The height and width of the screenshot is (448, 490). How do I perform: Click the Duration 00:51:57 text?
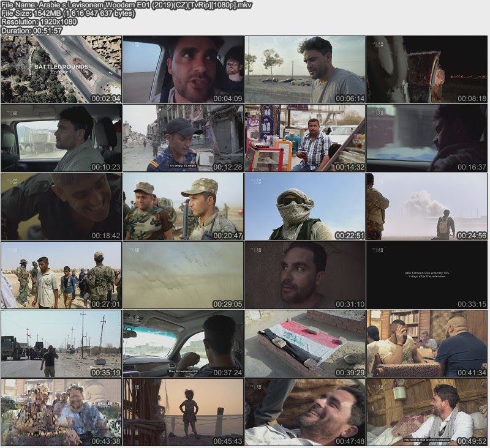coord(32,30)
